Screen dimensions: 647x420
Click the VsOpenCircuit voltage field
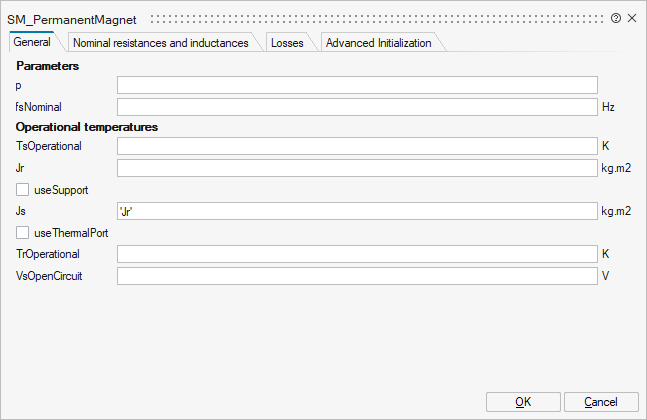click(357, 275)
